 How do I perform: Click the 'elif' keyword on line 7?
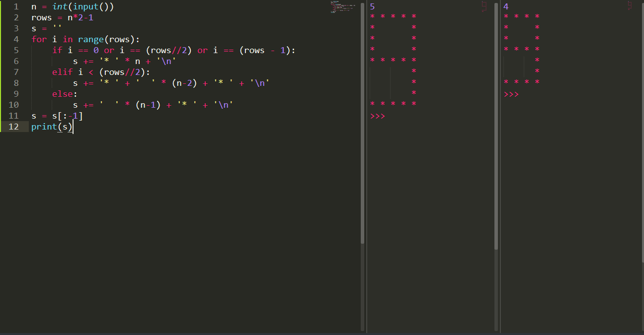point(62,72)
